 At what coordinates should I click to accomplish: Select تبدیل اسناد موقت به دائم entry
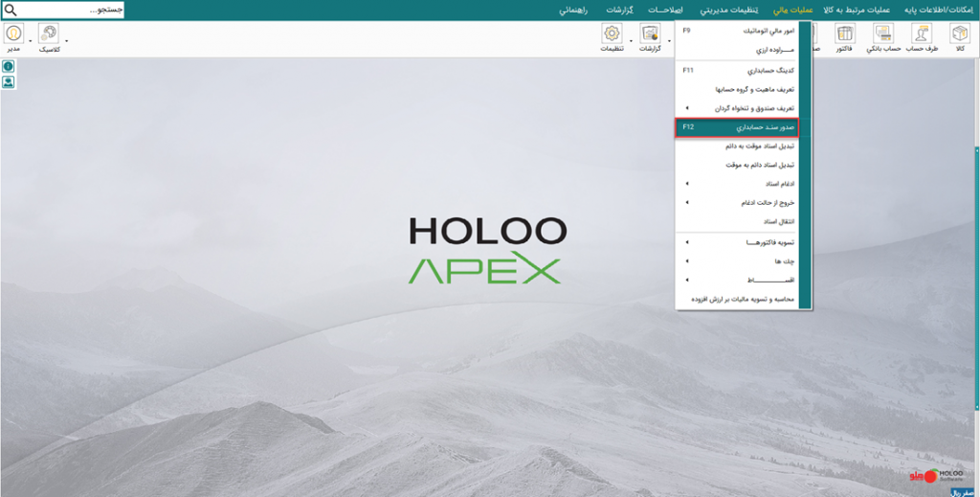[738, 147]
